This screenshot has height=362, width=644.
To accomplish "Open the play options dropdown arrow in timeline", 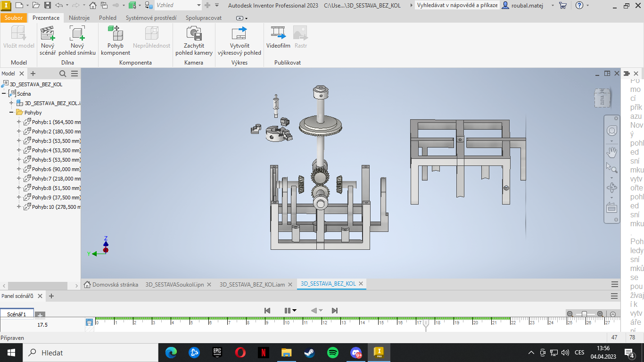I will 295,310.
